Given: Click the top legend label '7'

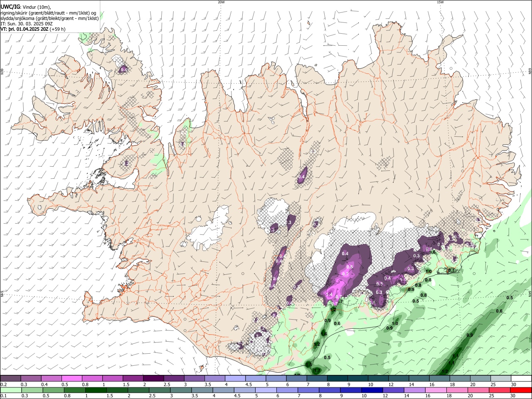Looking at the screenshot, I should pyautogui.click(x=308, y=384).
